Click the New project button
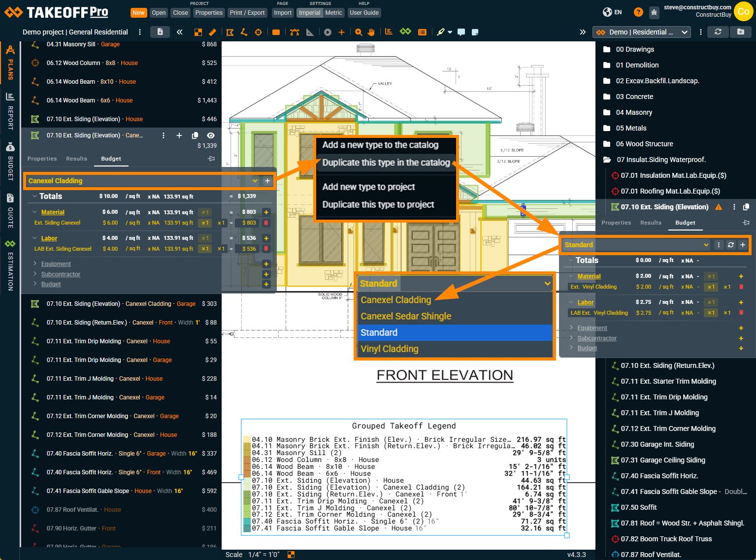 (x=139, y=13)
